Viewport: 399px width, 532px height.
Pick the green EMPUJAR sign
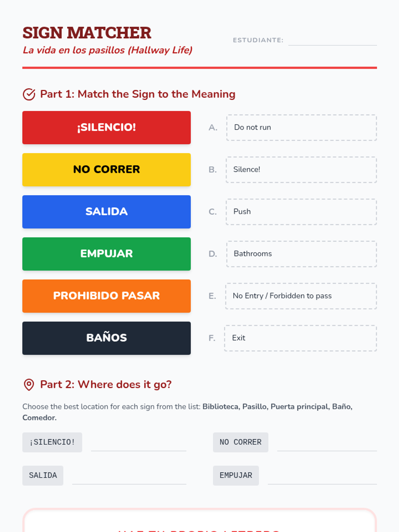pos(106,254)
